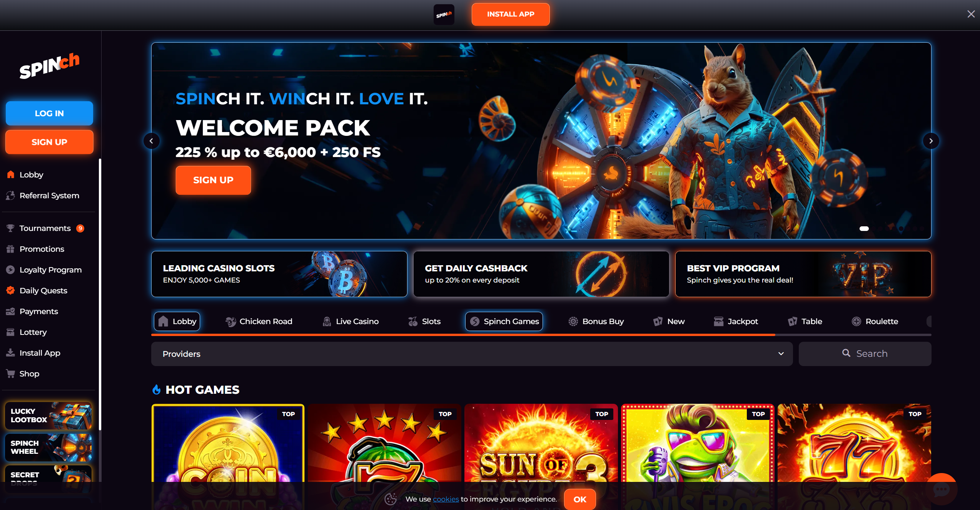Click the Shop cart icon
Screen dimensions: 980x510
tap(10, 374)
